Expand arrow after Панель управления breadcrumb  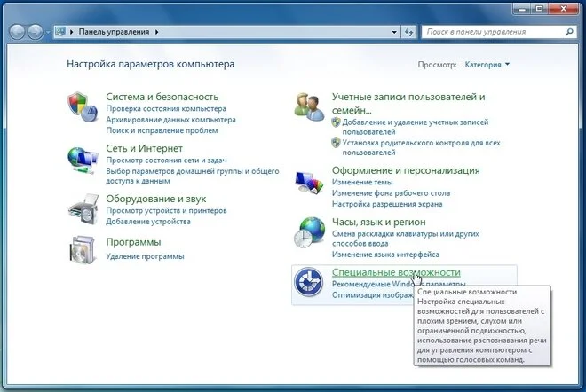click(157, 32)
